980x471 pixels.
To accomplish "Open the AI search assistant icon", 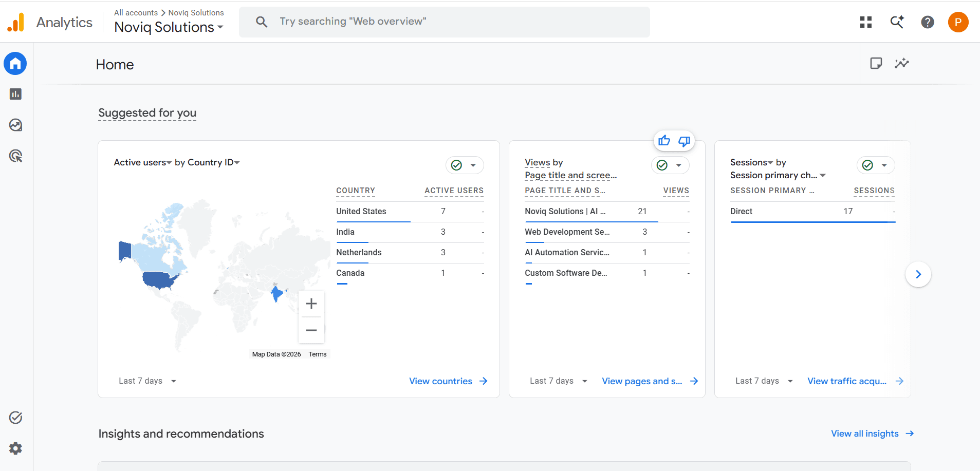I will [x=897, y=22].
